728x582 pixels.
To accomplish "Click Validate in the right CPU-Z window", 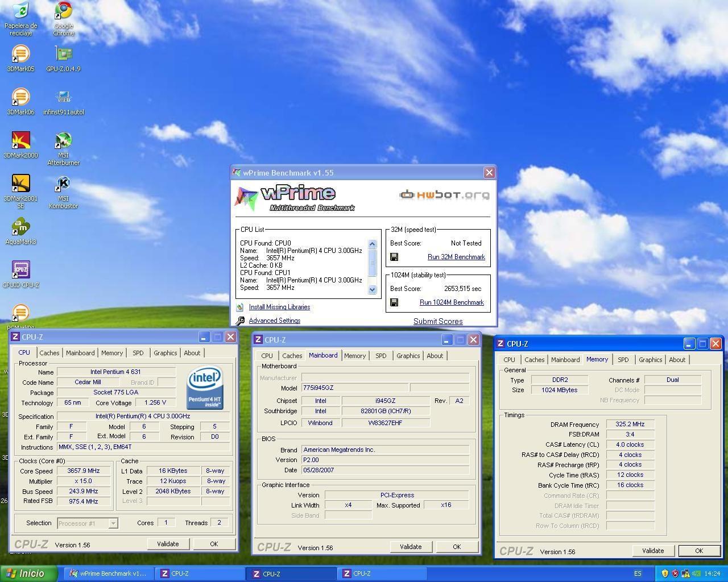I will pyautogui.click(x=653, y=551).
